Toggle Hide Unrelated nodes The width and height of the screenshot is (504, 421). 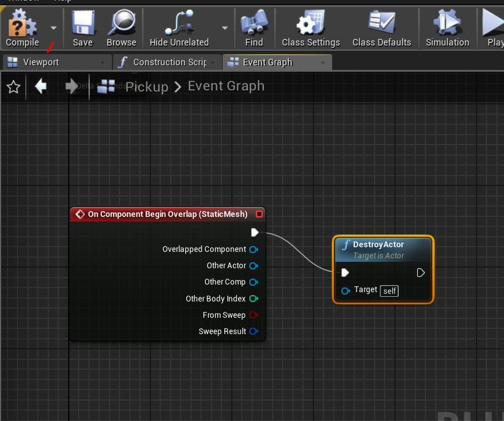coord(179,29)
